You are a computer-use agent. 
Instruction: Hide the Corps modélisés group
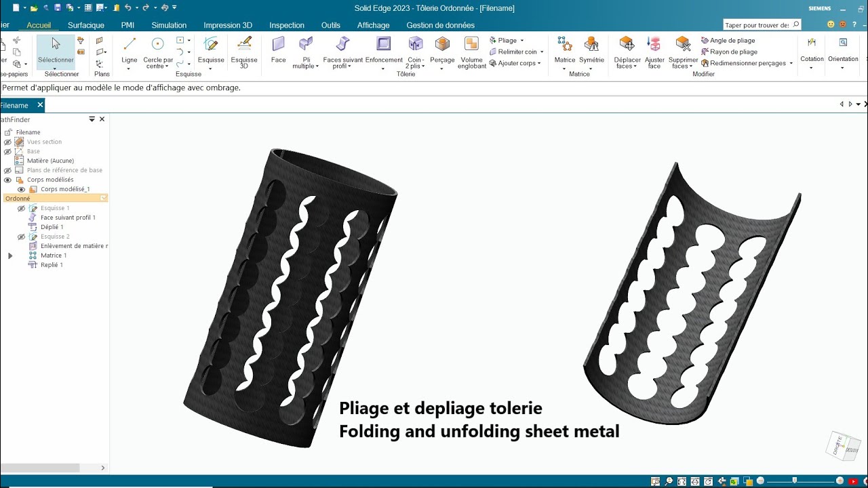click(7, 180)
